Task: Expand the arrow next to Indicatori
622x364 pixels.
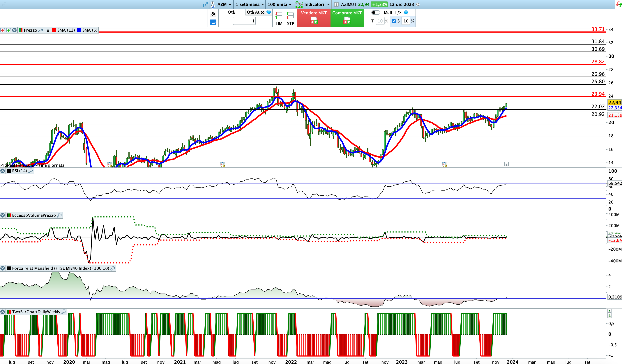Action: (328, 4)
